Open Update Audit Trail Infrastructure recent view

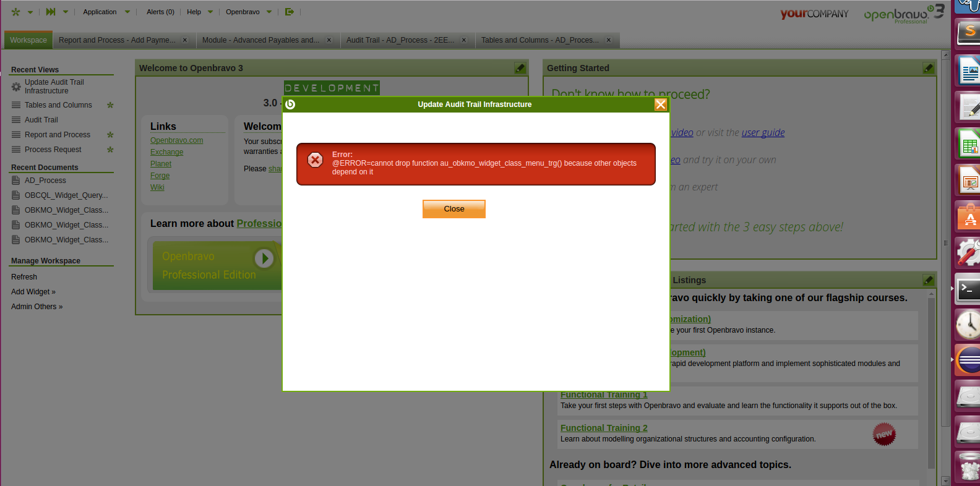54,87
